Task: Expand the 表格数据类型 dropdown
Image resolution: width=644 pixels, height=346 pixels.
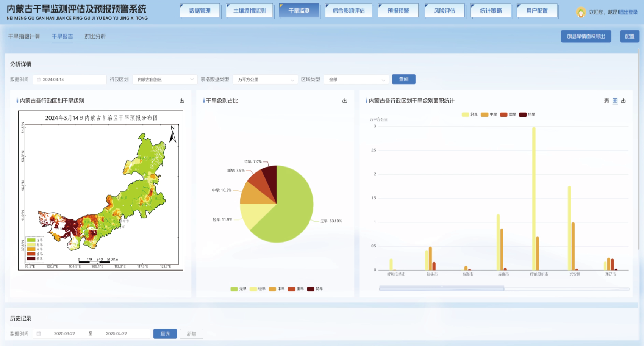Action: pos(265,80)
